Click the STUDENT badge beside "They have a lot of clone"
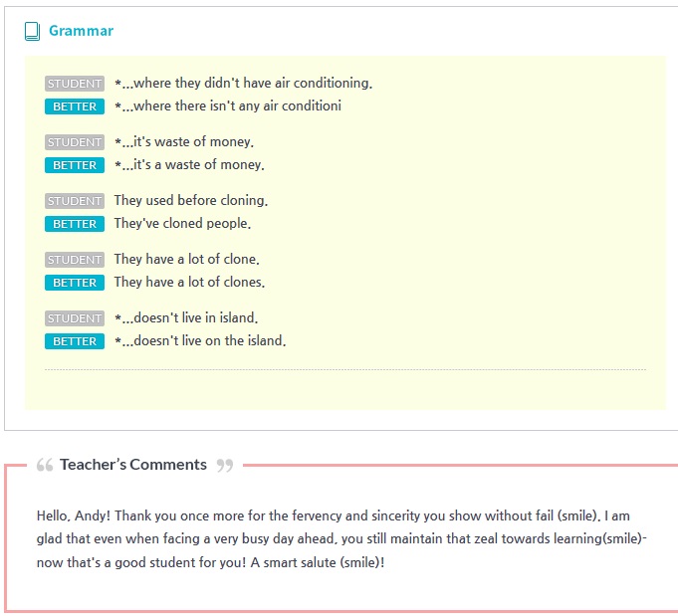Image resolution: width=678 pixels, height=616 pixels. pyautogui.click(x=75, y=260)
